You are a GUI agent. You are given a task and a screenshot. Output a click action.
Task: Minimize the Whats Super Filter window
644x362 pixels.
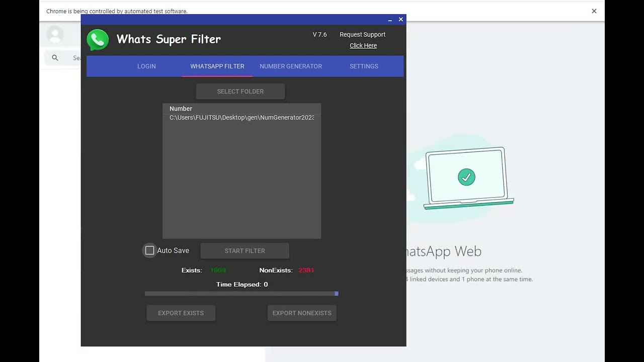(x=390, y=20)
